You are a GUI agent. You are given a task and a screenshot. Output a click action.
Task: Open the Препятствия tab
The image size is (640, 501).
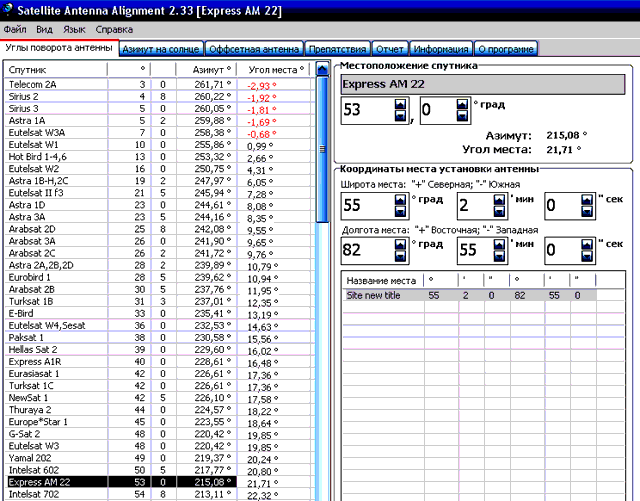[337, 49]
